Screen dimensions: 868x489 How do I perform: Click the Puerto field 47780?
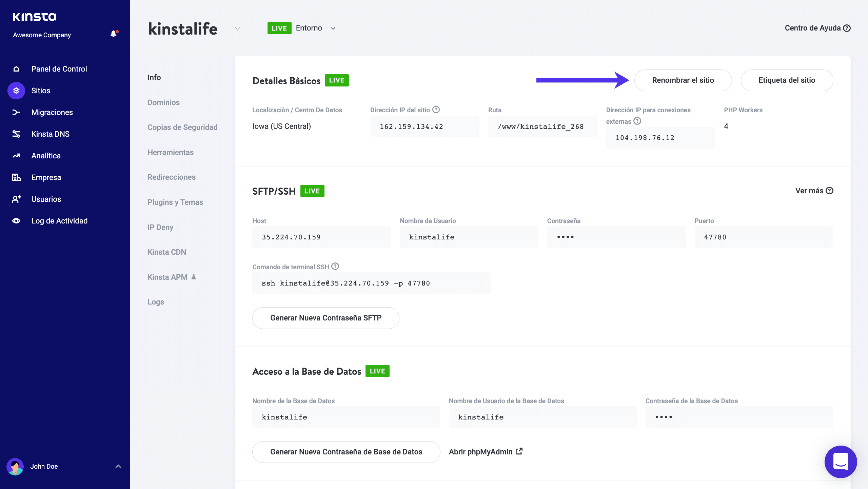click(764, 237)
